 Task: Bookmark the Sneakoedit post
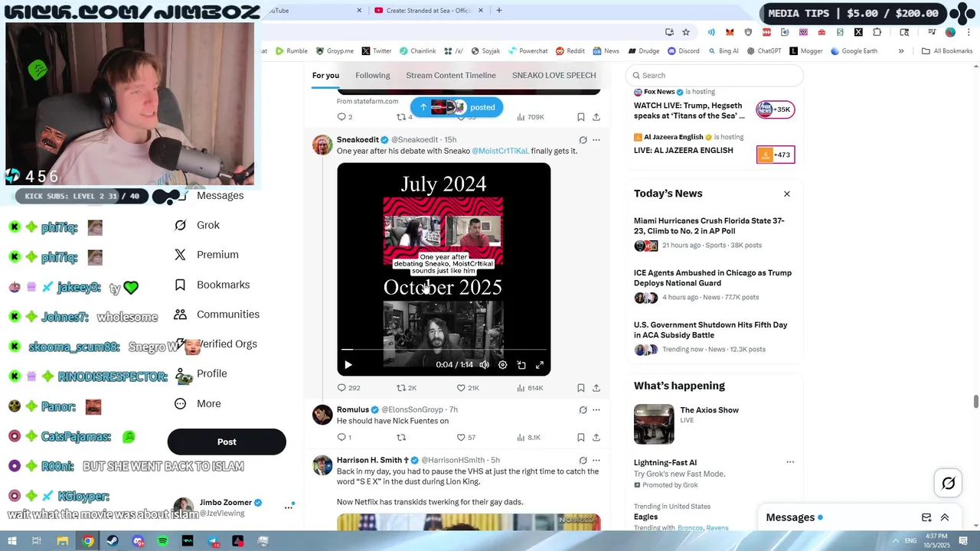[581, 388]
